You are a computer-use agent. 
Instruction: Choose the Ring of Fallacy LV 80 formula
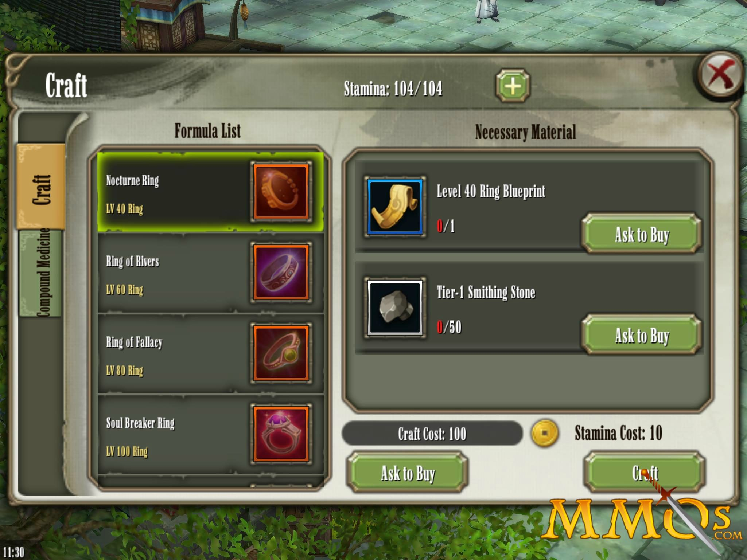click(211, 354)
